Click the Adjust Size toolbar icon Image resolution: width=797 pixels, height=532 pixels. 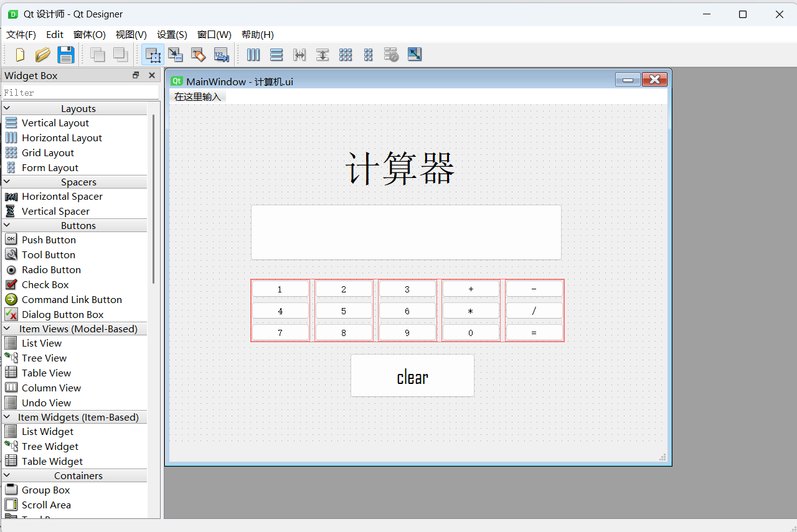pyautogui.click(x=414, y=55)
